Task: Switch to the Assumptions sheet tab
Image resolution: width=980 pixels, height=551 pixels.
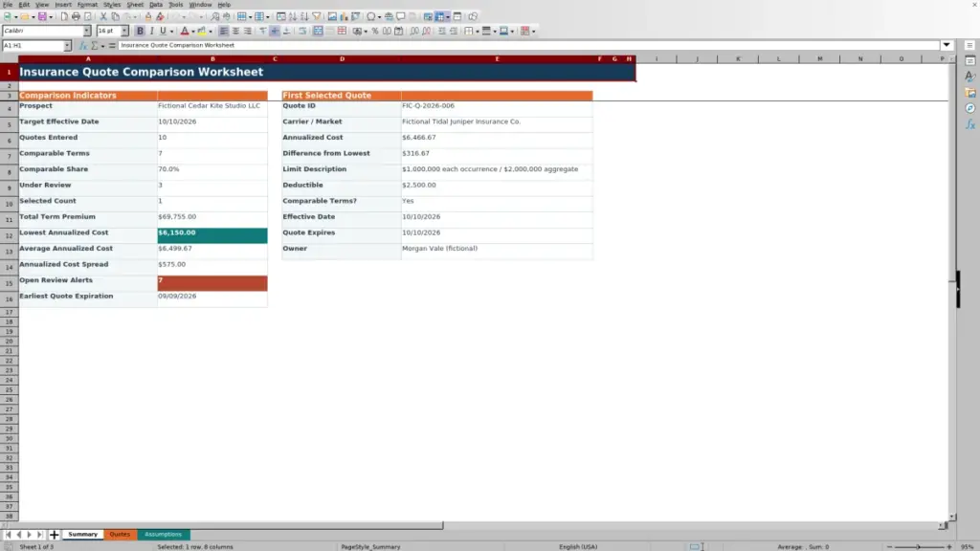Action: click(163, 535)
